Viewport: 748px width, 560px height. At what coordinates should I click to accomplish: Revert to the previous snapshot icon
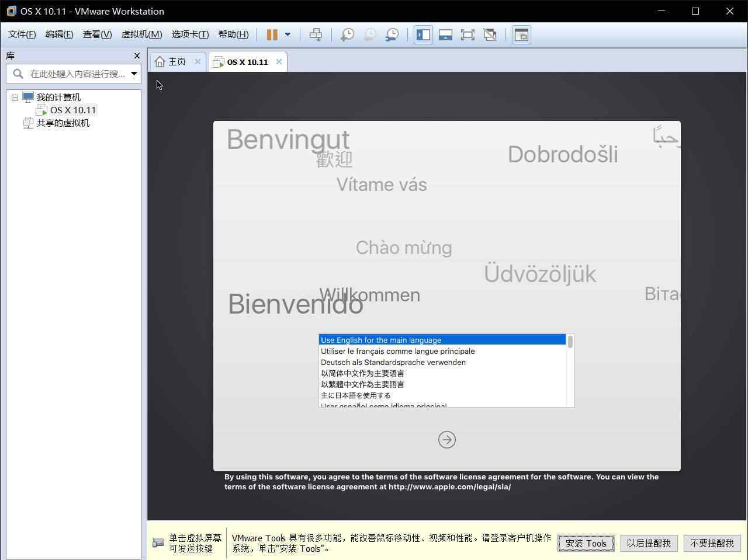369,34
